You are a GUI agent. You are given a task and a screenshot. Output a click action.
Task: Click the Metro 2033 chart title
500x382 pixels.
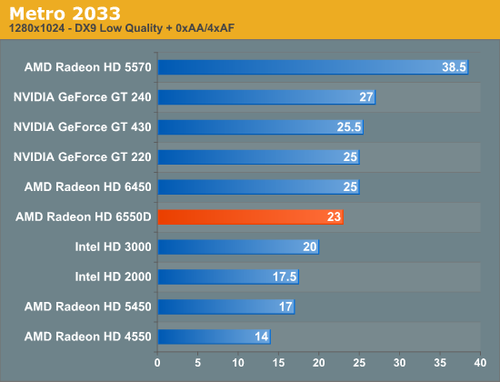click(65, 14)
